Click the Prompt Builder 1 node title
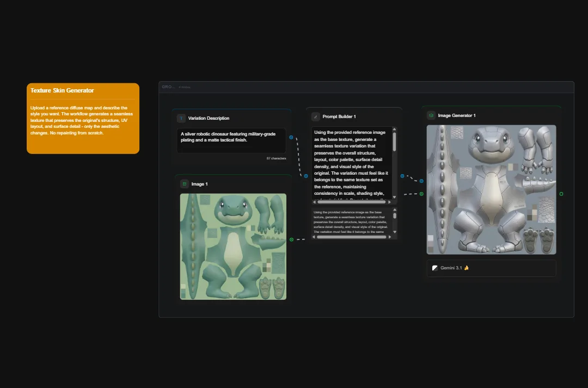 pos(339,116)
